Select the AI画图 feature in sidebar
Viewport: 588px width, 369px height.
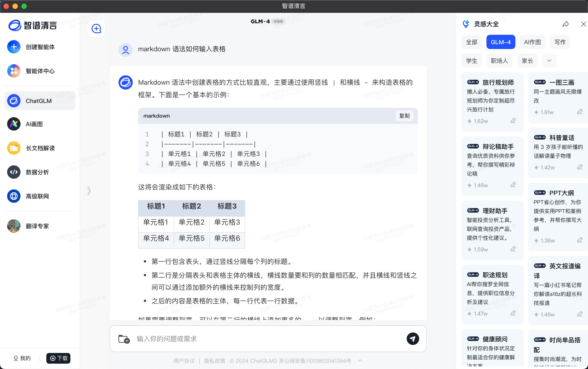34,124
